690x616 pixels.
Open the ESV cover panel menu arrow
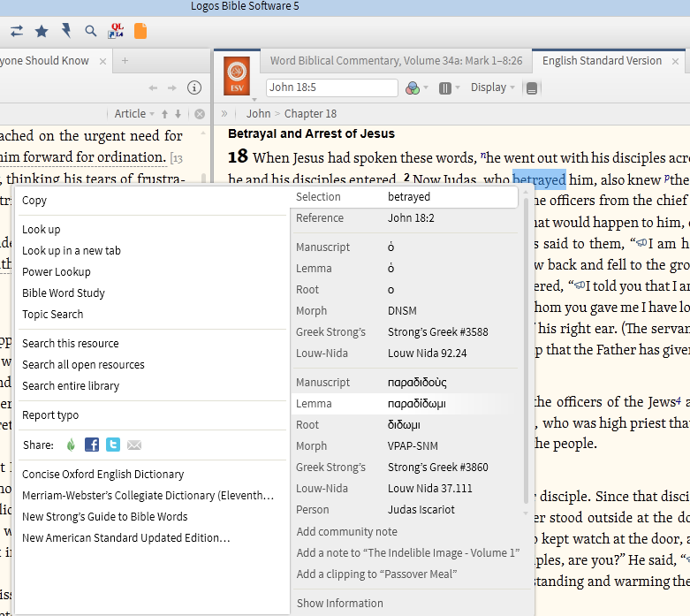[254, 99]
